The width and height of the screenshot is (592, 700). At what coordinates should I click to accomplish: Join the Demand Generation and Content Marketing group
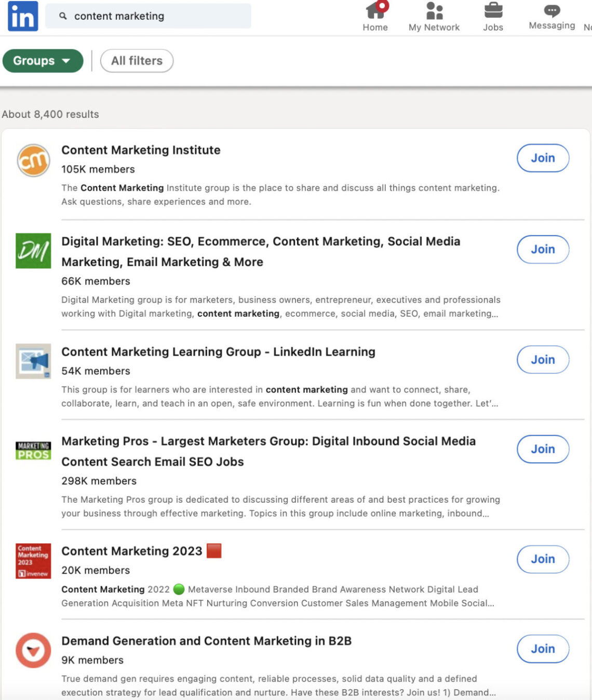click(543, 649)
